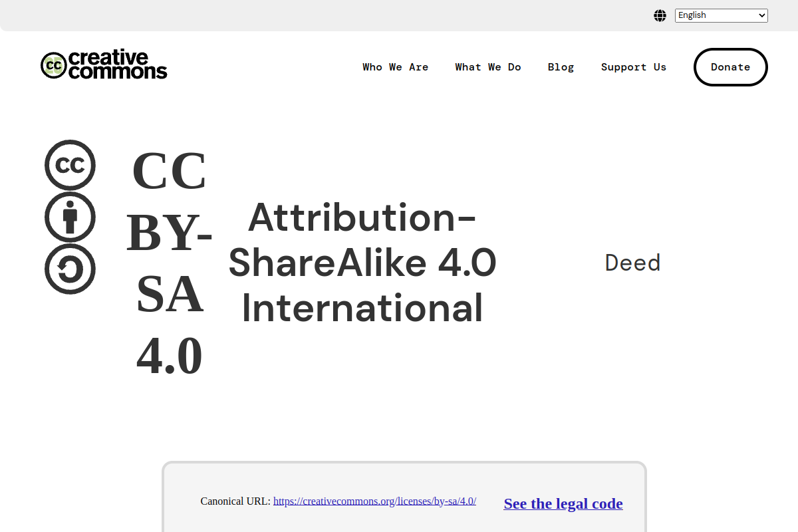This screenshot has width=798, height=532.
Task: Click the Deed label
Action: (632, 263)
